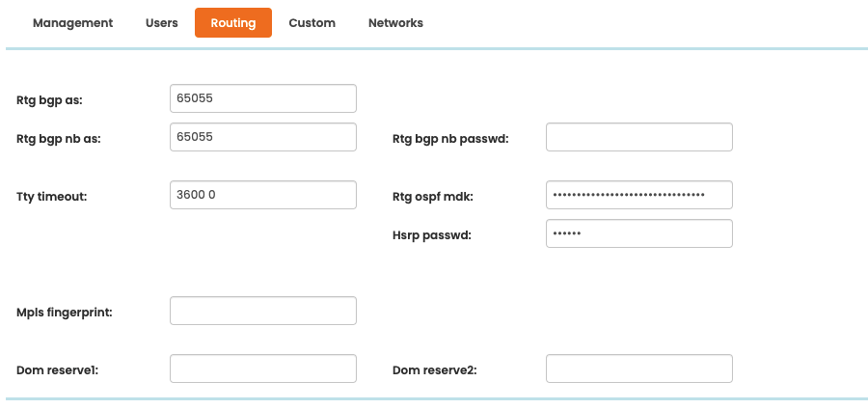The image size is (868, 409).
Task: Select the Tty timeout input box
Action: [262, 195]
